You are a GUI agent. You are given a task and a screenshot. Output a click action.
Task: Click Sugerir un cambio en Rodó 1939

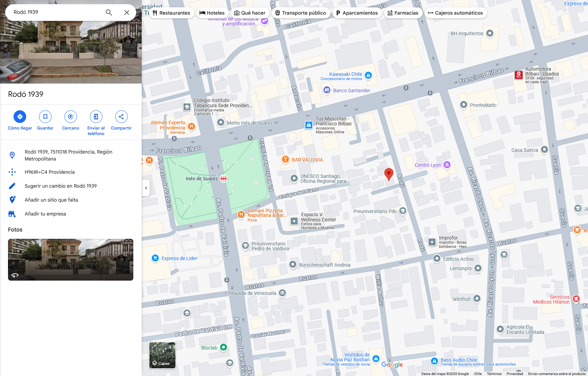tap(61, 186)
